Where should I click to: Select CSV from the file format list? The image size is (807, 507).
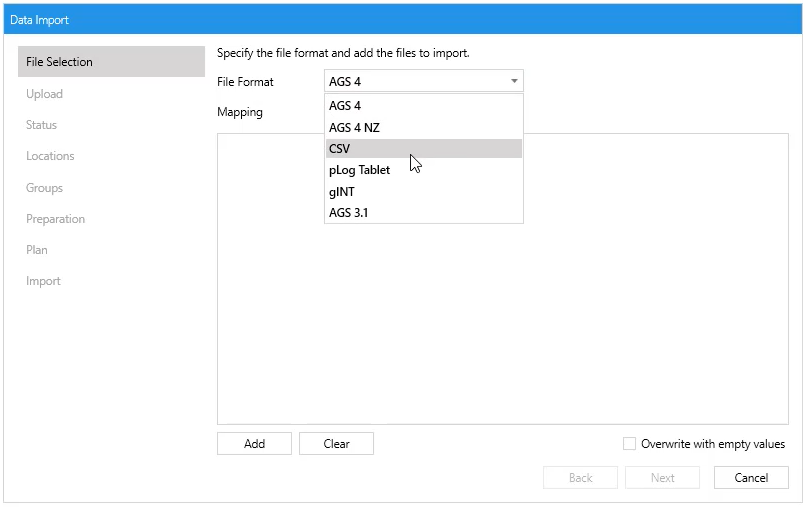424,149
